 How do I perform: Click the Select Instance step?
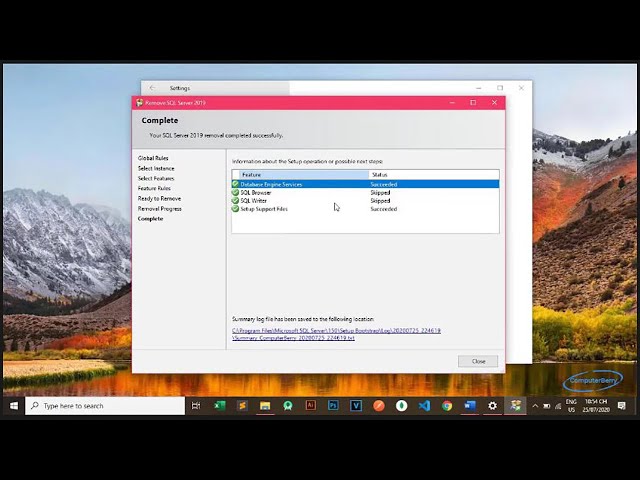pos(156,168)
